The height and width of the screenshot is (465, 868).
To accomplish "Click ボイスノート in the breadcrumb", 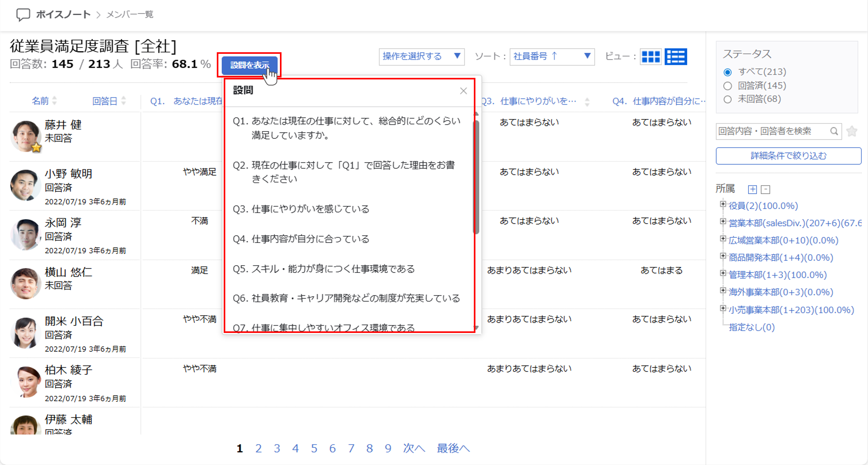I will 63,14.
